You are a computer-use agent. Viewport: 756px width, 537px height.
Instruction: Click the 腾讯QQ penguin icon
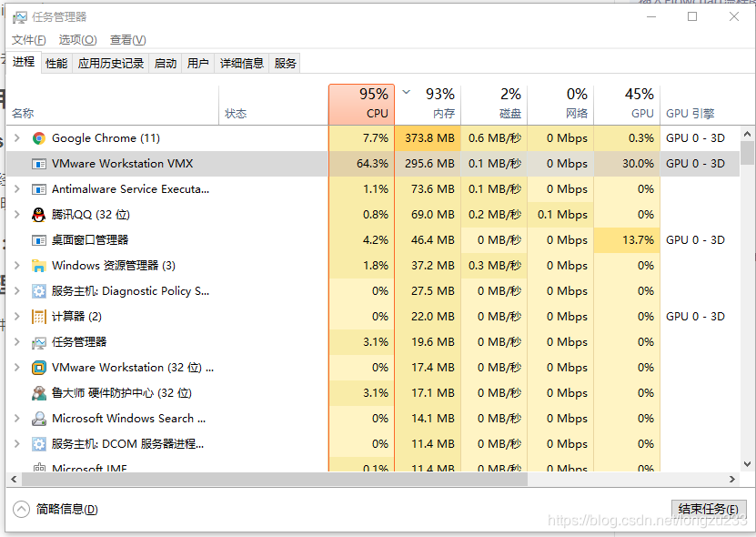pos(38,215)
